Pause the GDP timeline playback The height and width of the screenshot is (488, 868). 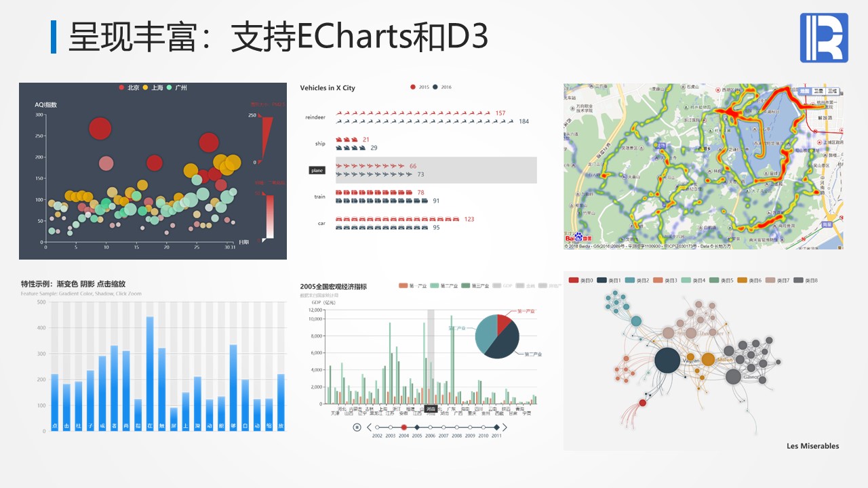coord(357,427)
